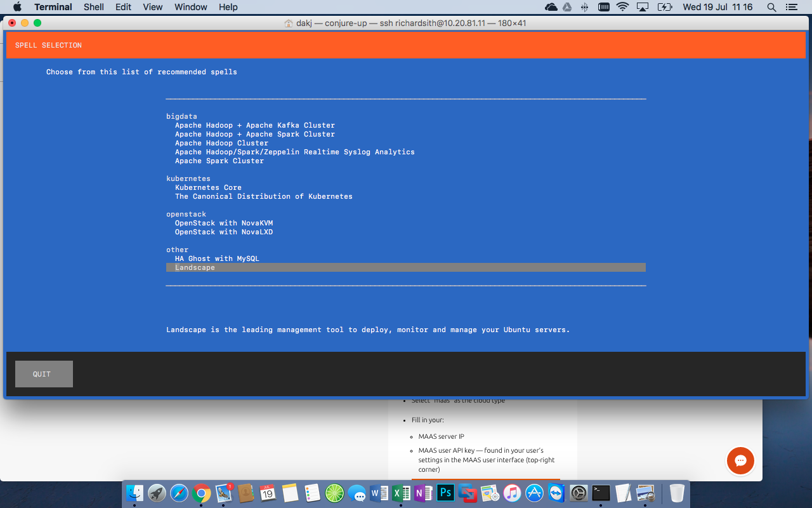Open System Preferences gear in Dock
Image resolution: width=812 pixels, height=508 pixels.
click(579, 493)
